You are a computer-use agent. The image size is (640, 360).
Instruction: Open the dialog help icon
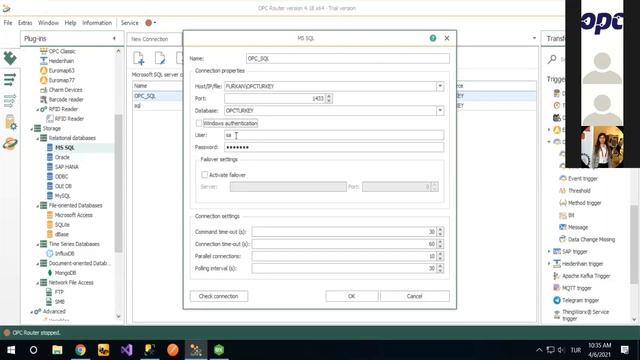click(x=433, y=38)
